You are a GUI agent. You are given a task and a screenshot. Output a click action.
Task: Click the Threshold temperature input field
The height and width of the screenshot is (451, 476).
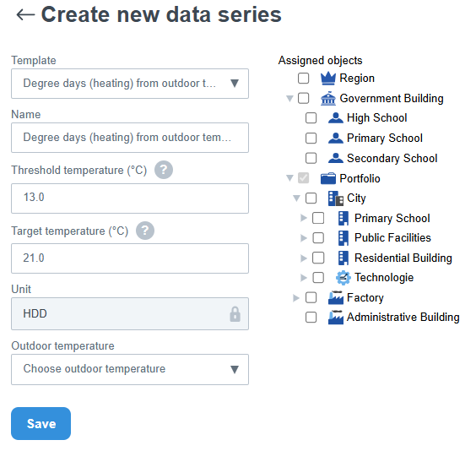coord(130,198)
